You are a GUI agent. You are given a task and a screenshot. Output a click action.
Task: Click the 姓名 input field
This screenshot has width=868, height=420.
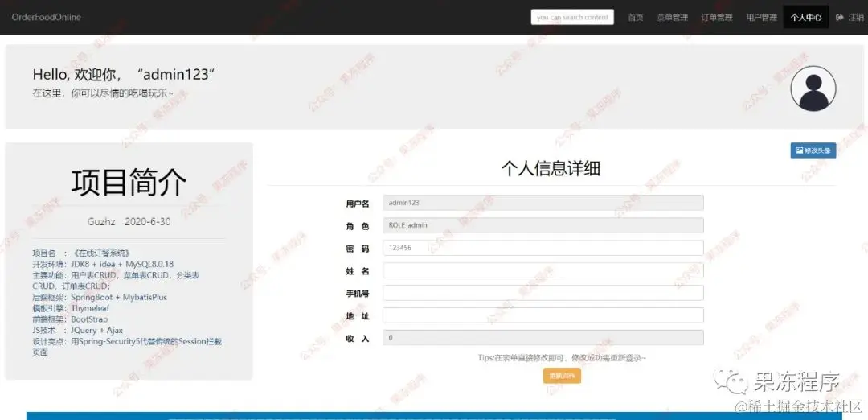pyautogui.click(x=543, y=270)
